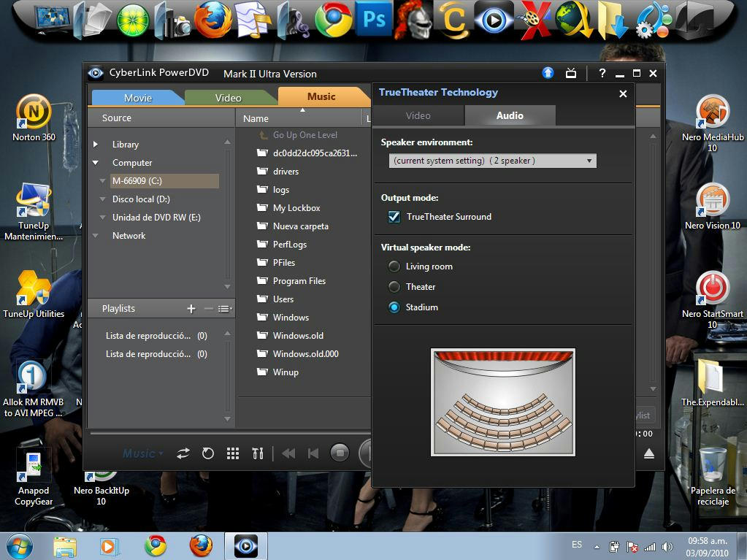Image resolution: width=747 pixels, height=560 pixels.
Task: Expand the Network tree node
Action: tap(96, 236)
